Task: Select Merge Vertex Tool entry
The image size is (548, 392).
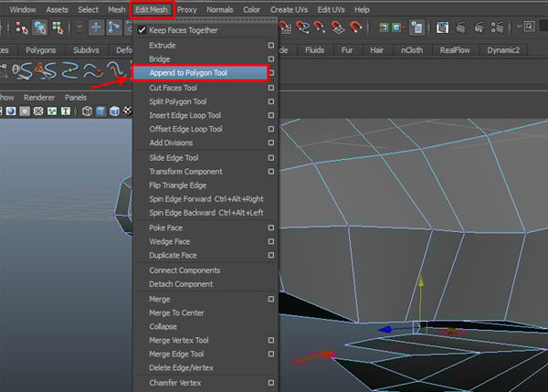Action: (x=178, y=340)
